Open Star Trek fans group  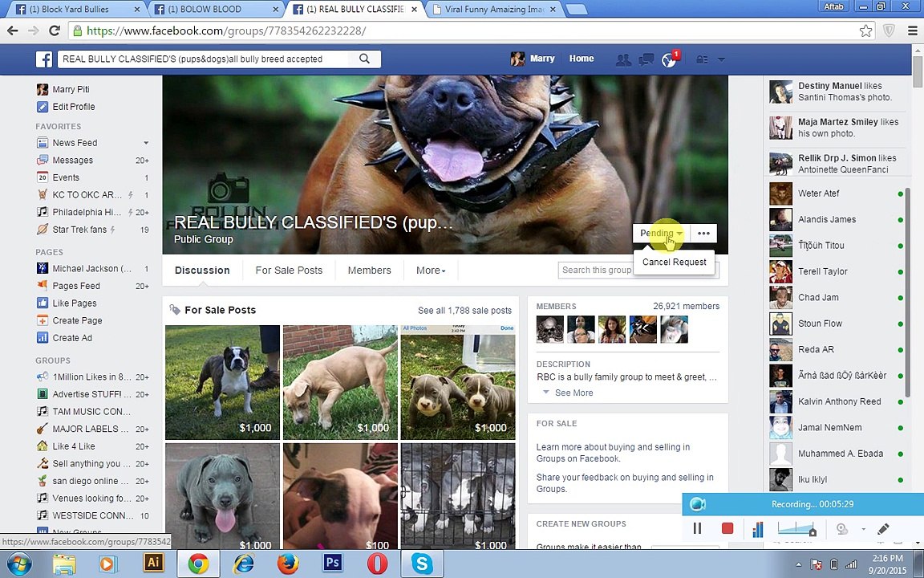79,230
